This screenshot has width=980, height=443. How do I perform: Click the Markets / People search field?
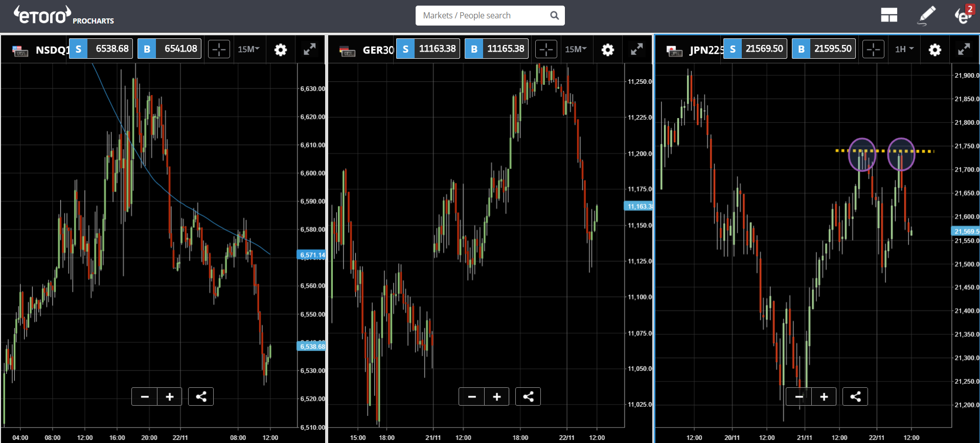coord(490,15)
